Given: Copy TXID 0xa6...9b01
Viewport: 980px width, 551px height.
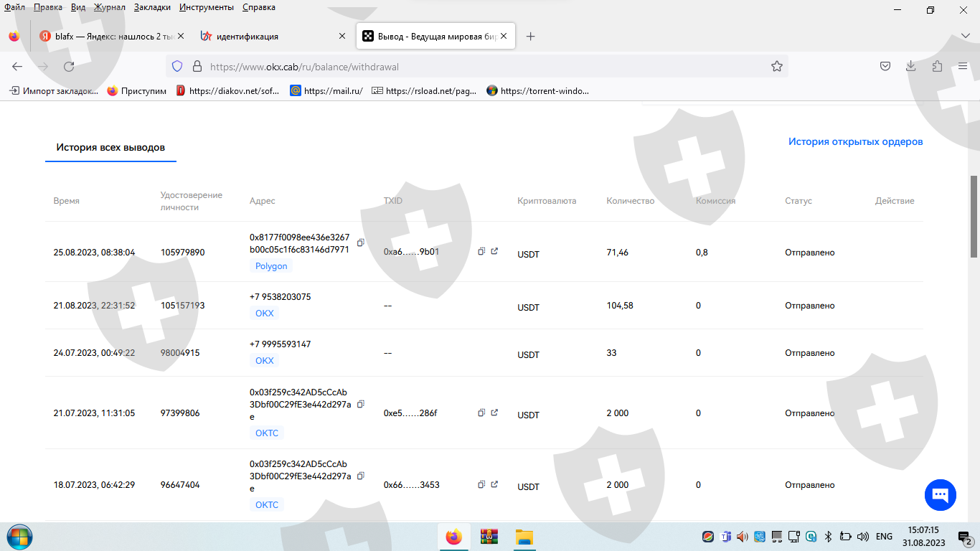Looking at the screenshot, I should [481, 252].
